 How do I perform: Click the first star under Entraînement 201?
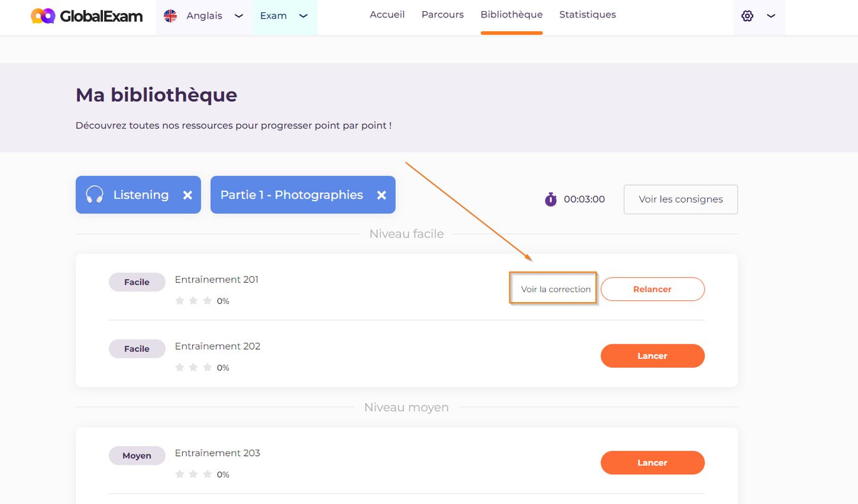click(x=180, y=300)
